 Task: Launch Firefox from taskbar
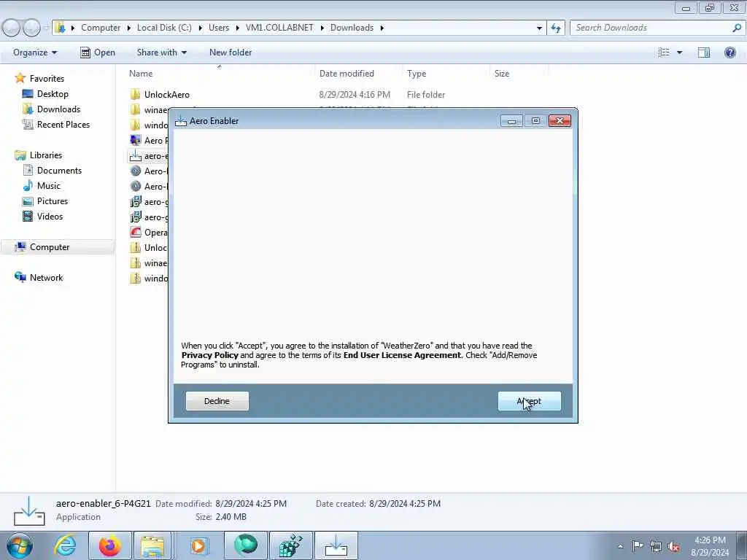pos(110,545)
